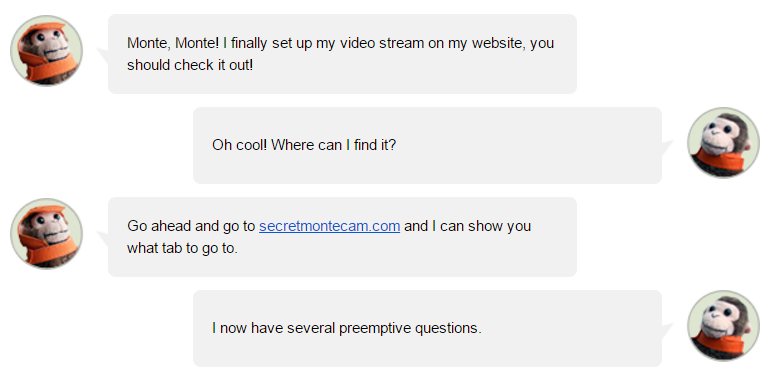Image resolution: width=773 pixels, height=381 pixels.
Task: Click the text "what tab to go to."
Action: click(x=182, y=248)
